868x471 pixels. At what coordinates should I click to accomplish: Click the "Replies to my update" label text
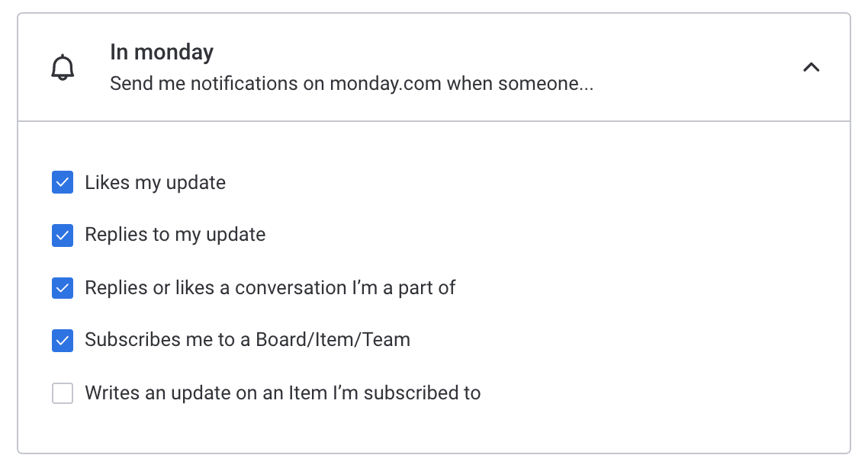tap(175, 235)
